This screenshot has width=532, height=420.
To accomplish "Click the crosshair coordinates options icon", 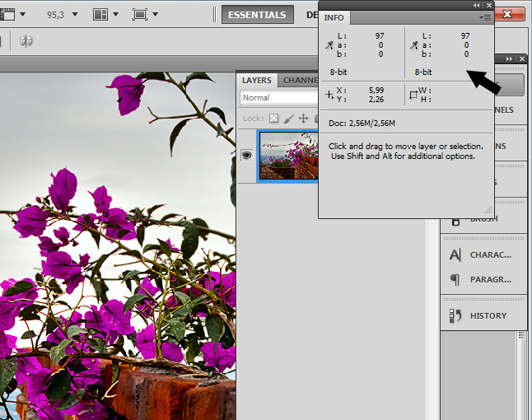I will (329, 95).
